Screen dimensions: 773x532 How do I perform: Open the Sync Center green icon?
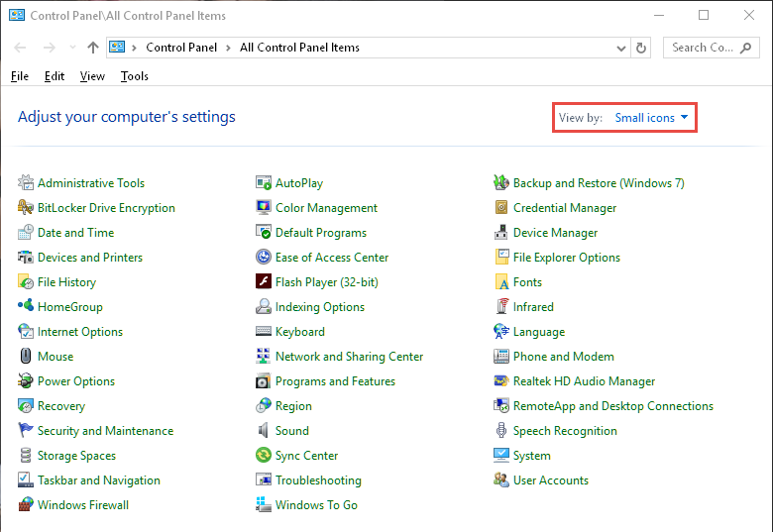click(x=264, y=455)
